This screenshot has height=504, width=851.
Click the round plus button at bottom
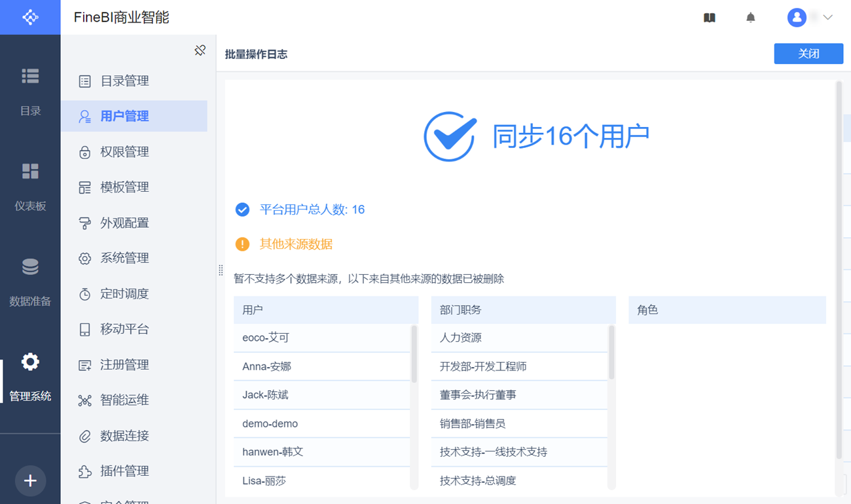coord(30,481)
